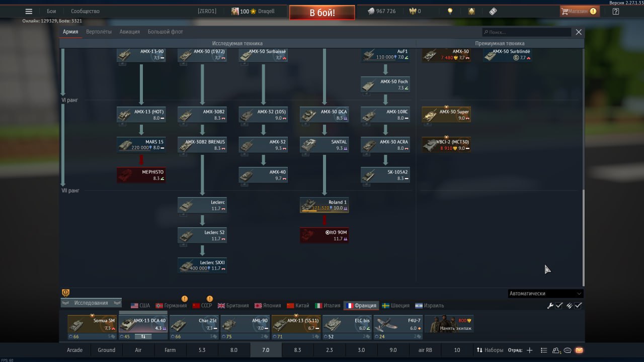
Task: Open the question mark help icon
Action: [x=616, y=11]
